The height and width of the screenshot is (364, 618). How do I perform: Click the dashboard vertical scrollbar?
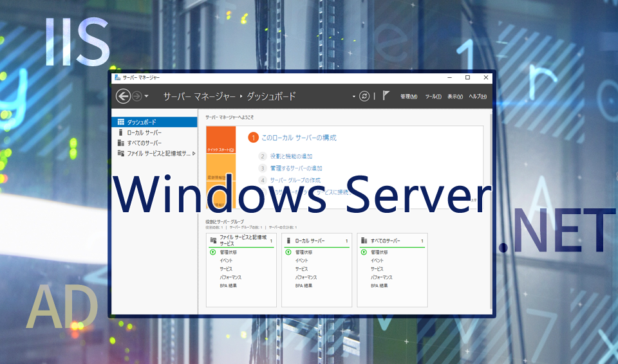click(x=491, y=212)
